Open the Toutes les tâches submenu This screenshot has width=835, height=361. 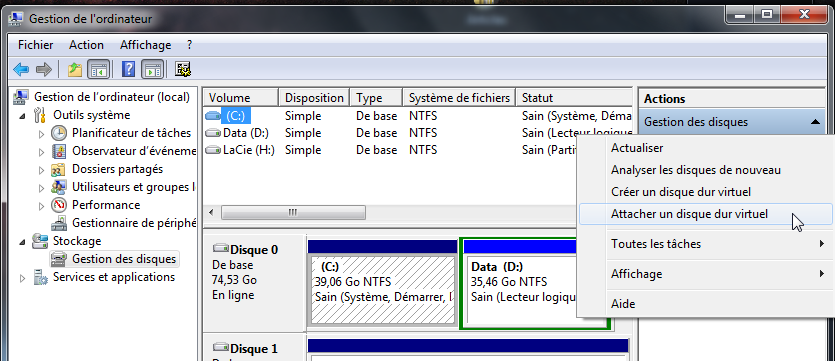(x=706, y=244)
